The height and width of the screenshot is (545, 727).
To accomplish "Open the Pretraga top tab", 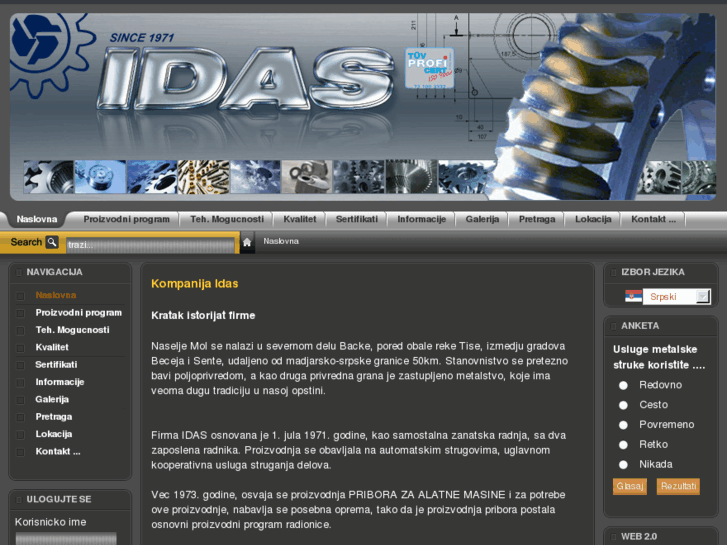I will (537, 219).
